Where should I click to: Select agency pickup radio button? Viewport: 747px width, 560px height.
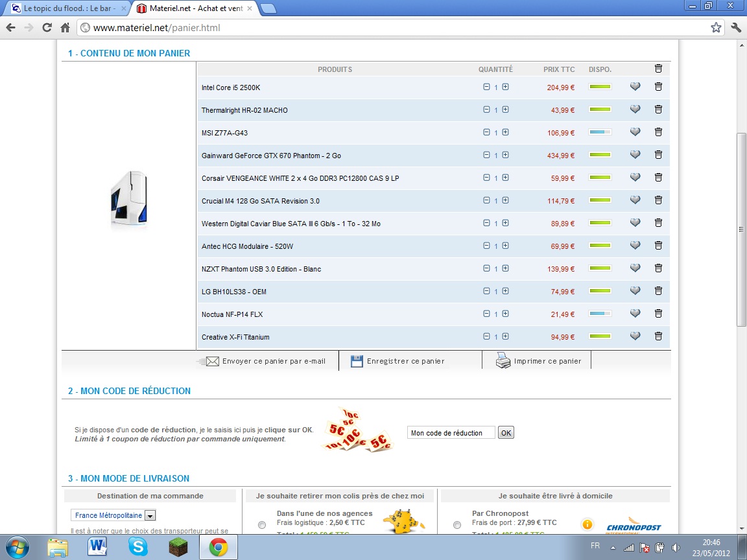[x=262, y=525]
